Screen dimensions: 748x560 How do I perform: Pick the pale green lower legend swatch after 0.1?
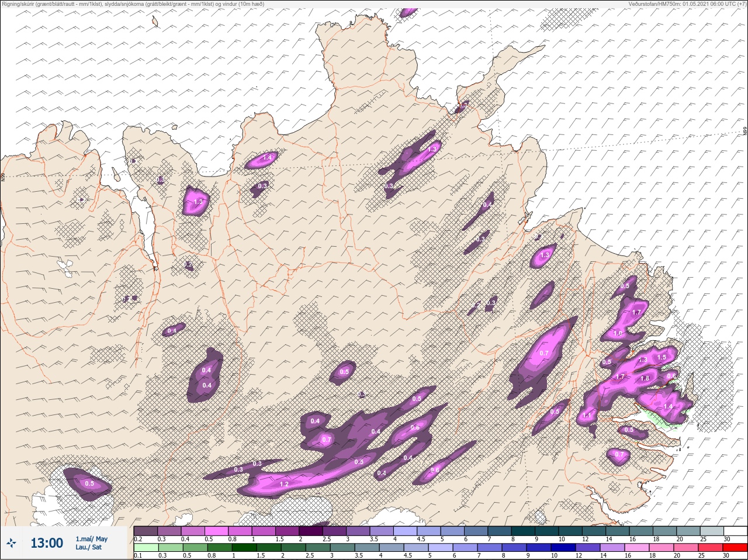click(x=146, y=548)
